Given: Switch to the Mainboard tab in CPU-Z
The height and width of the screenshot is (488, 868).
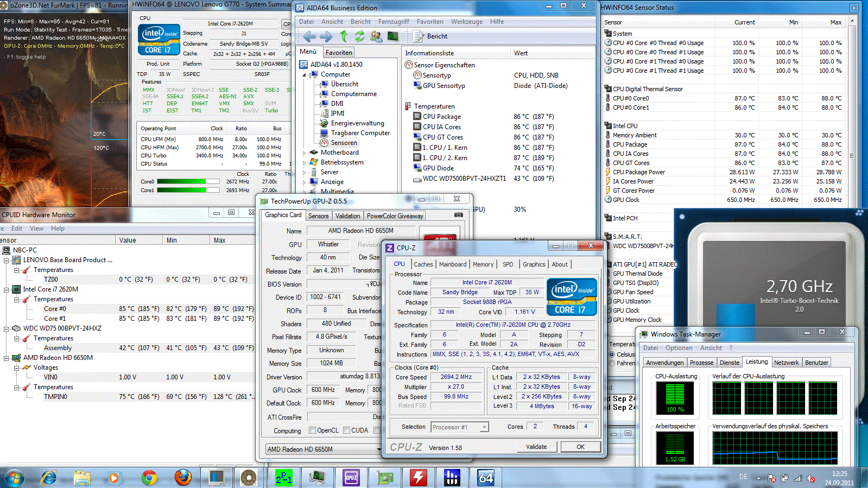Looking at the screenshot, I should (x=452, y=264).
